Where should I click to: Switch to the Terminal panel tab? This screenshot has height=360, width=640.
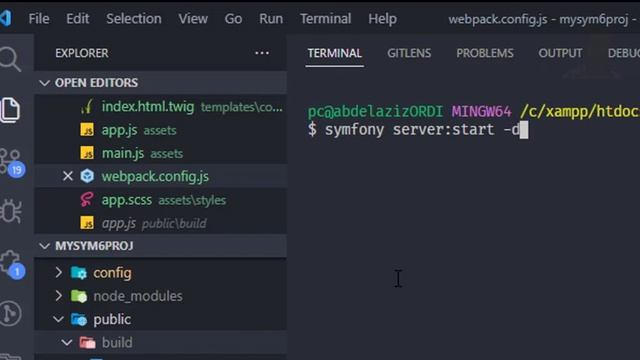[x=335, y=53]
